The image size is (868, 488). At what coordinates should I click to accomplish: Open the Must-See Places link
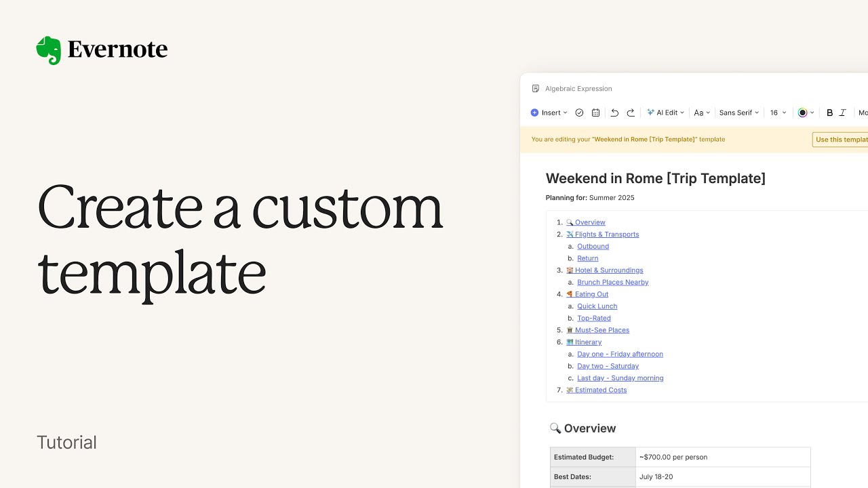pos(598,330)
